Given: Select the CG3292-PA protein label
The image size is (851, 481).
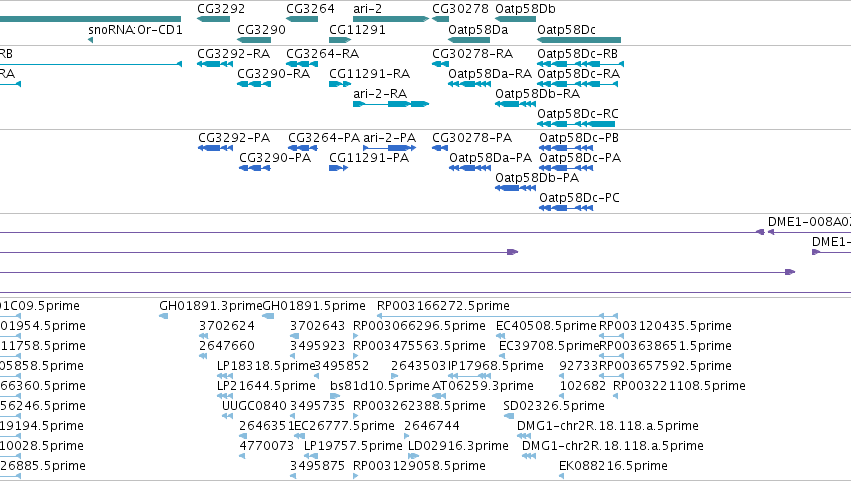Looking at the screenshot, I should [234, 138].
